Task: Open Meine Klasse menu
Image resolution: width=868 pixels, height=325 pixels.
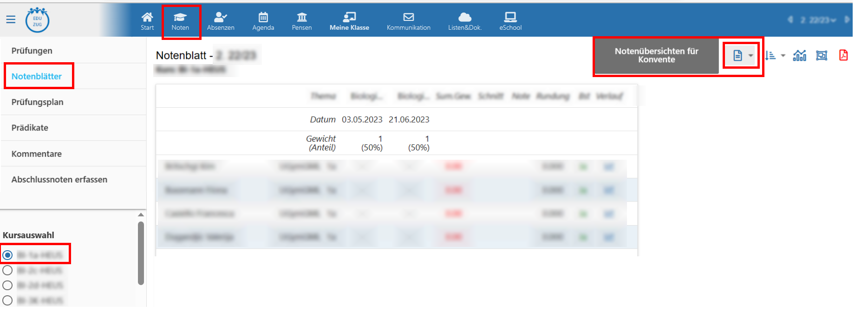Action: click(349, 21)
